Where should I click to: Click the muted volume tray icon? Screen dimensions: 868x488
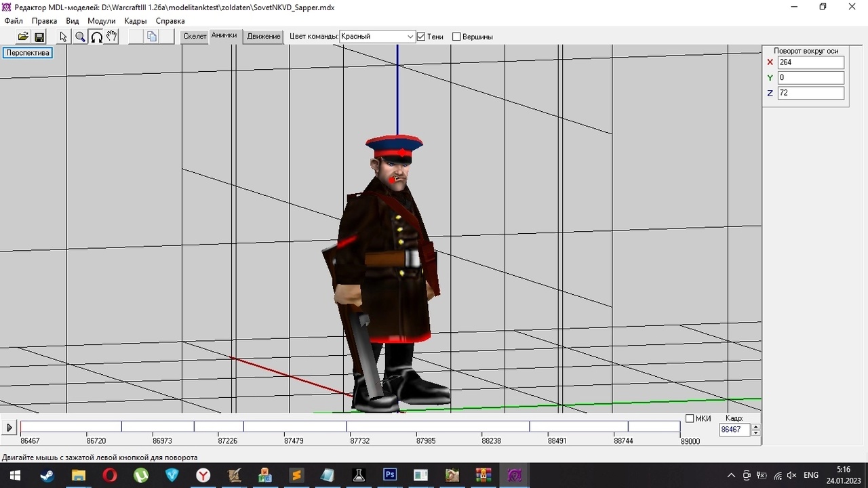(791, 475)
